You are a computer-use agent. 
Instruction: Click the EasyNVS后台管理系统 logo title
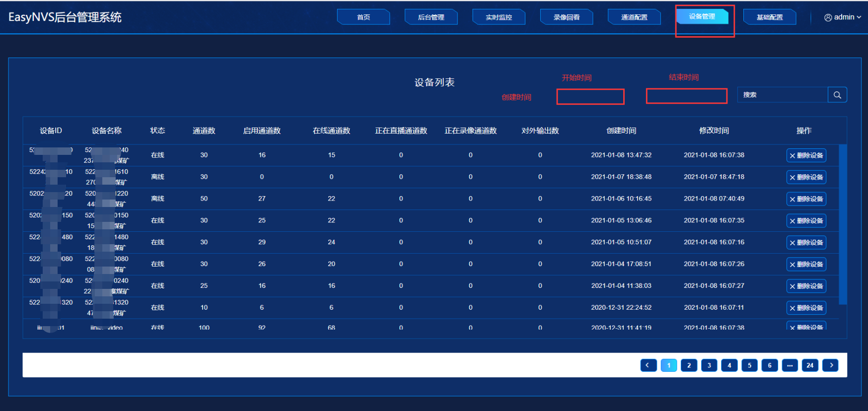coord(65,17)
